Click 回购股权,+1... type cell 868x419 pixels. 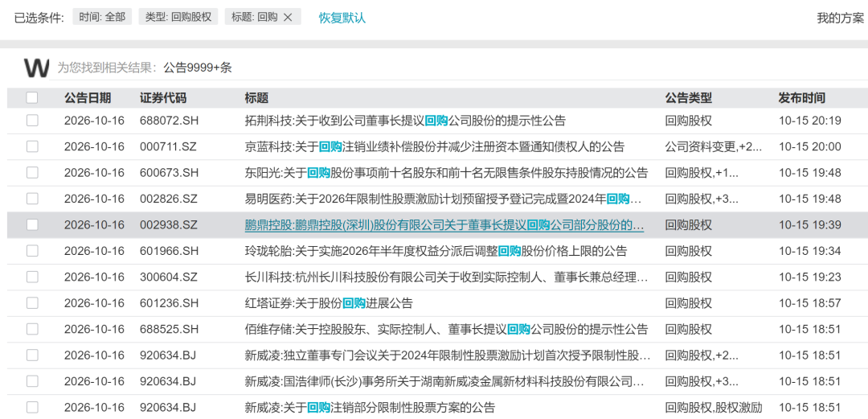click(x=702, y=172)
